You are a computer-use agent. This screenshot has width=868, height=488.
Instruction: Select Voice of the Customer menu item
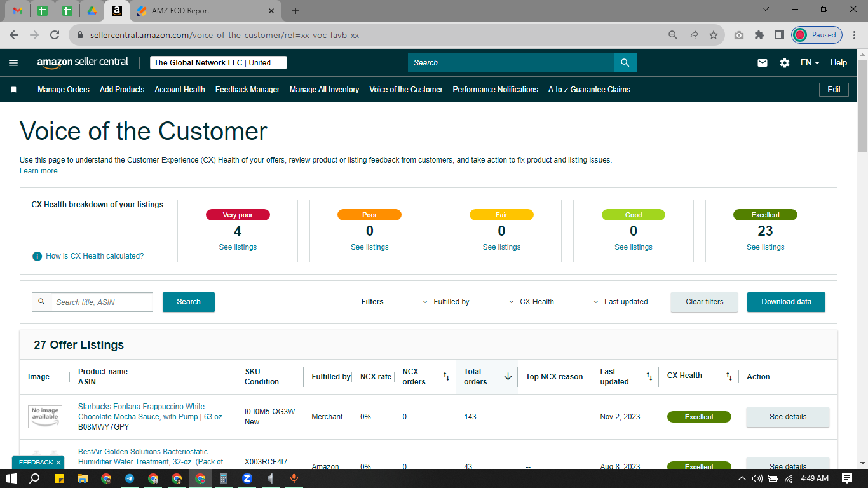[x=406, y=90]
